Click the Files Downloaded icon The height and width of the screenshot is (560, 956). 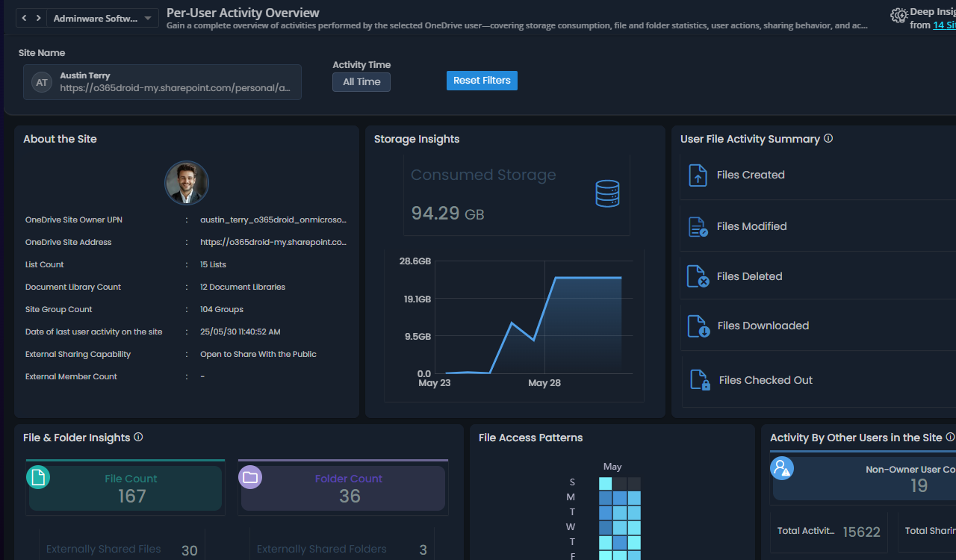click(x=697, y=326)
